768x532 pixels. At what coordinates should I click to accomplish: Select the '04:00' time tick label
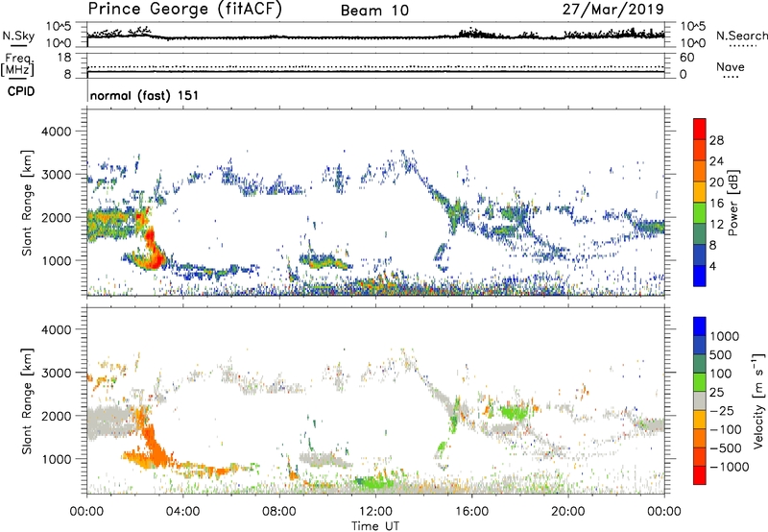(183, 512)
